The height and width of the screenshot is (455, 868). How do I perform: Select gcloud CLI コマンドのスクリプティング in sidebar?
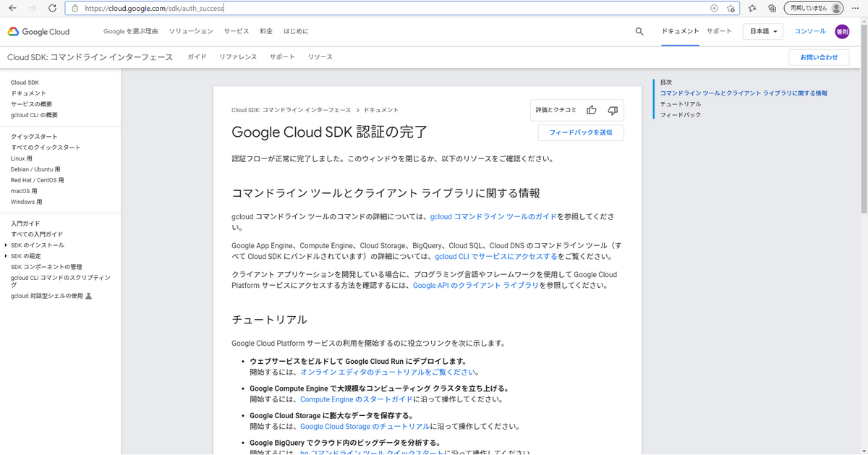61,281
